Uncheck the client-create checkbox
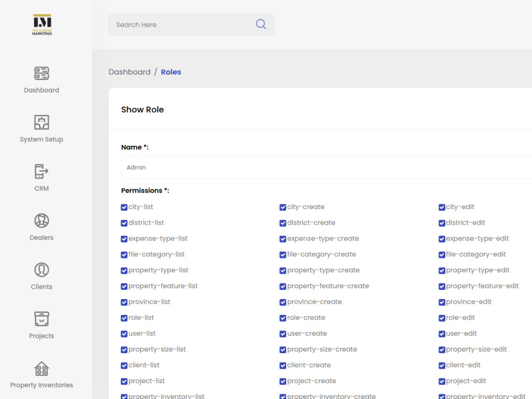The height and width of the screenshot is (399, 532). click(283, 366)
